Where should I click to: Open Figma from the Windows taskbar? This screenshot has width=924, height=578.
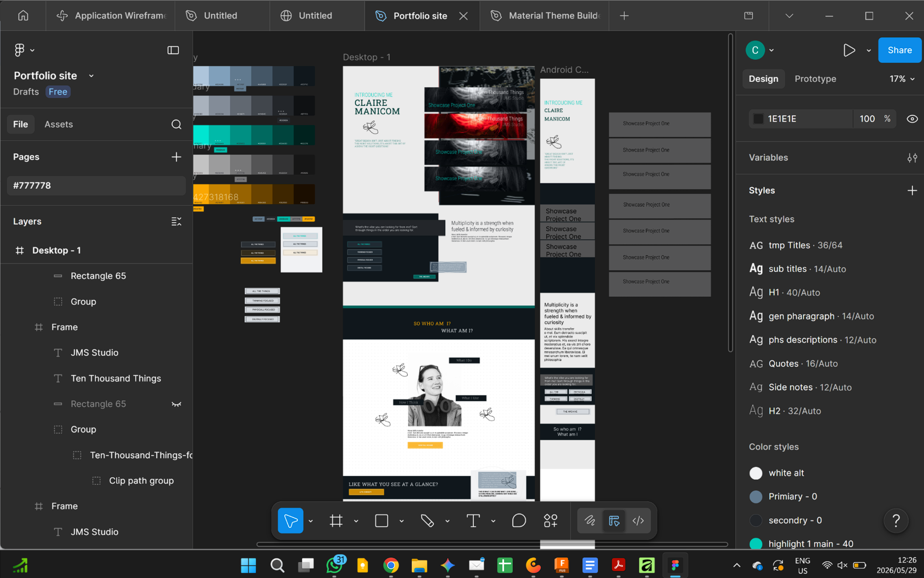coord(675,565)
